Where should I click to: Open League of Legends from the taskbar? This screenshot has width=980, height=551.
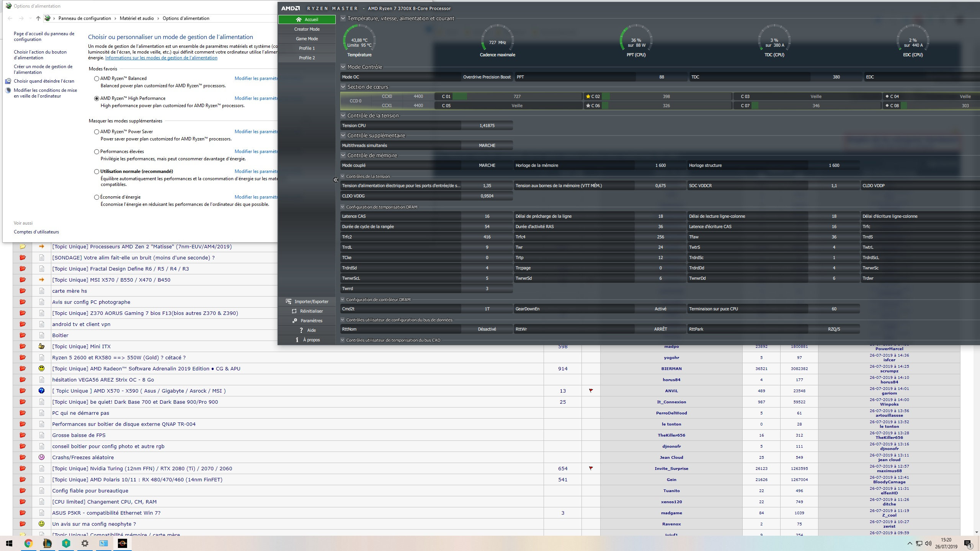pyautogui.click(x=47, y=543)
